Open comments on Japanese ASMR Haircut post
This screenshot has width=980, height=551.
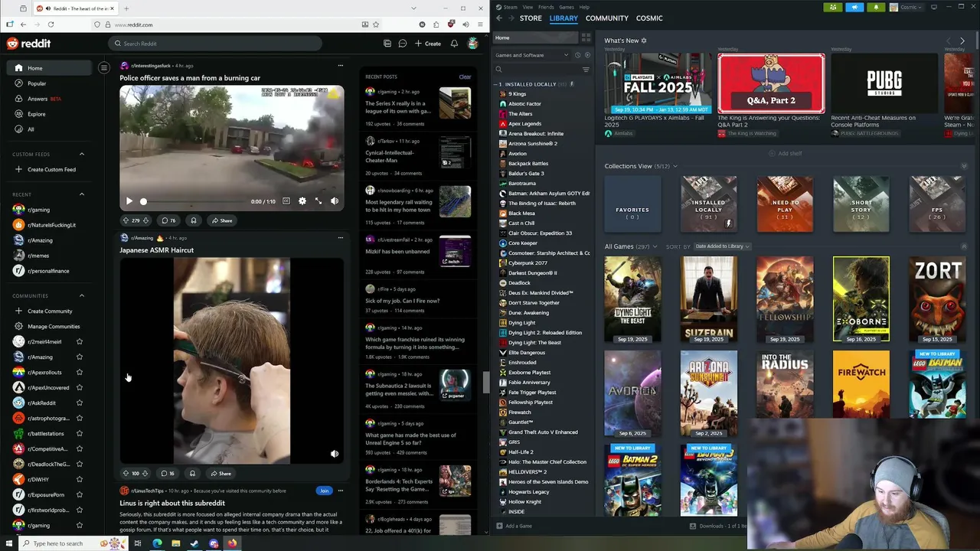168,474
